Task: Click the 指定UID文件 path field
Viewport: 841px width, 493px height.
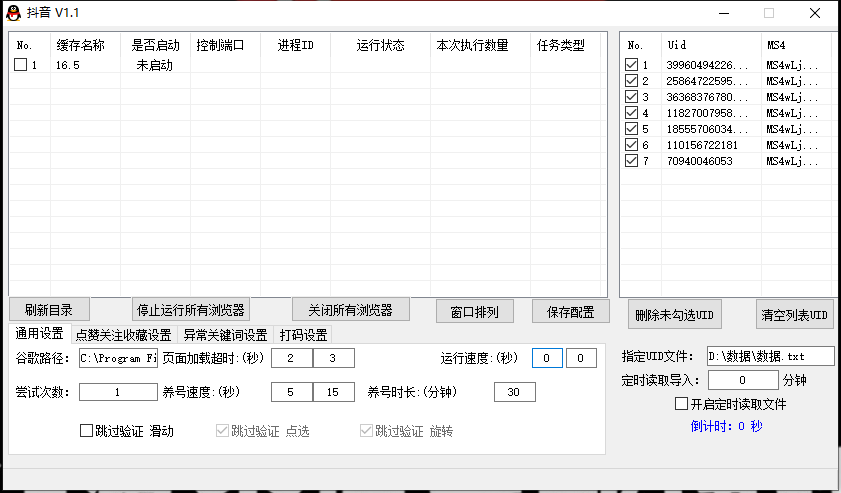Action: (x=771, y=356)
